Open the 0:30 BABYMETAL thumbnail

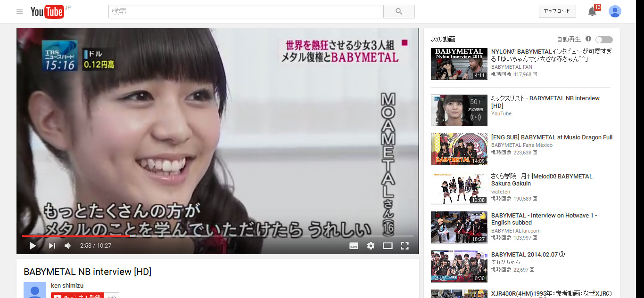[459, 266]
